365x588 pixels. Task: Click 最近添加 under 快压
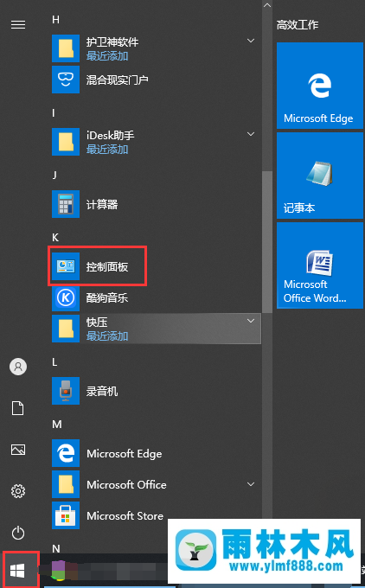107,336
